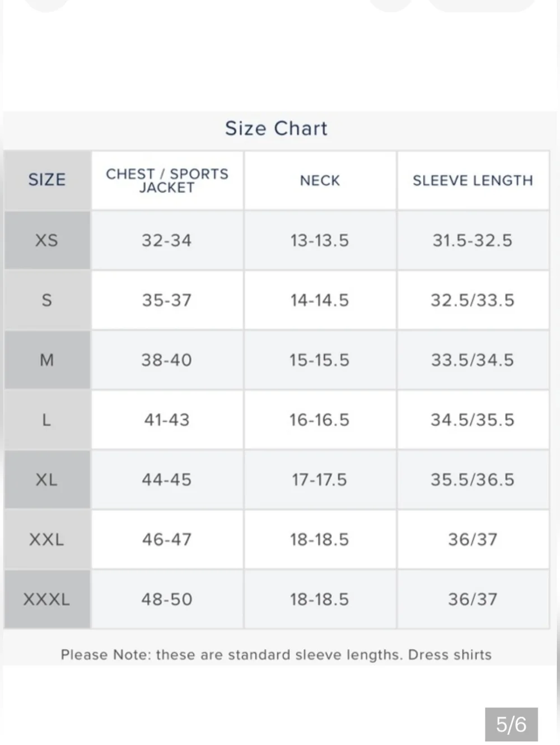560x745 pixels.
Task: Click the Please Note sleeve lengths text
Action: (x=276, y=655)
